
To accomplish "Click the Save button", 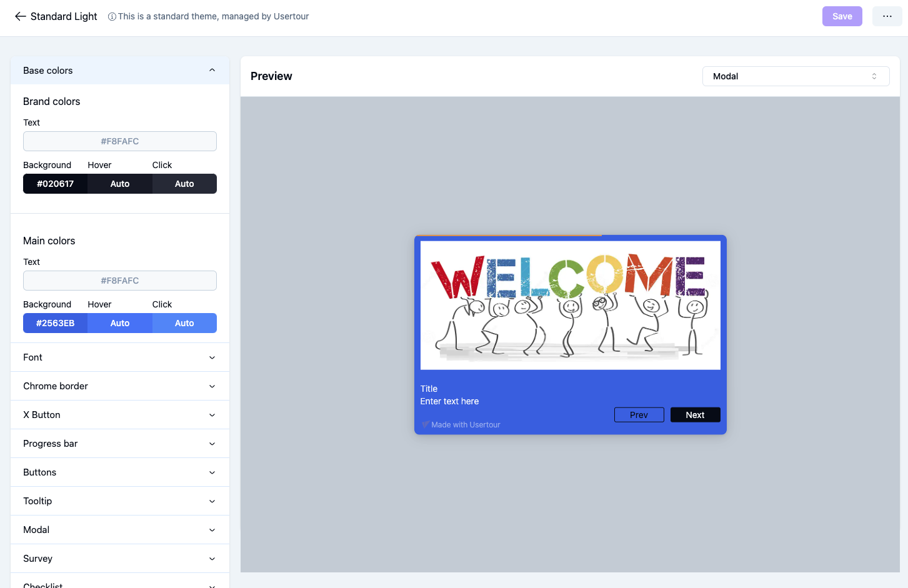I will click(x=842, y=16).
